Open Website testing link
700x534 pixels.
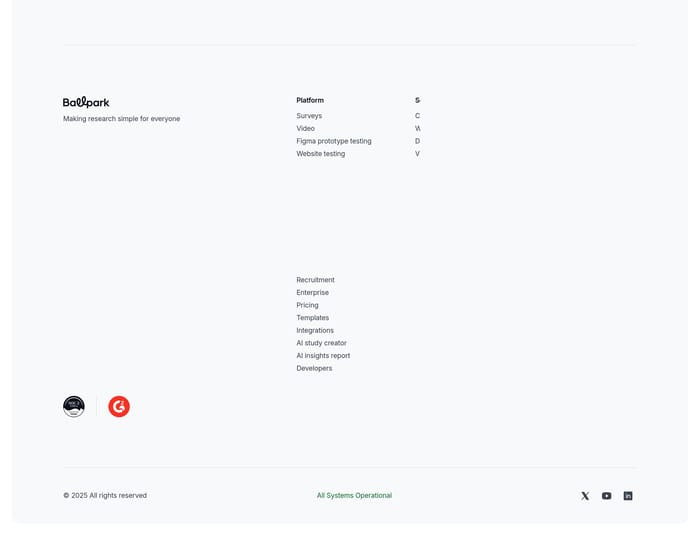pos(320,154)
